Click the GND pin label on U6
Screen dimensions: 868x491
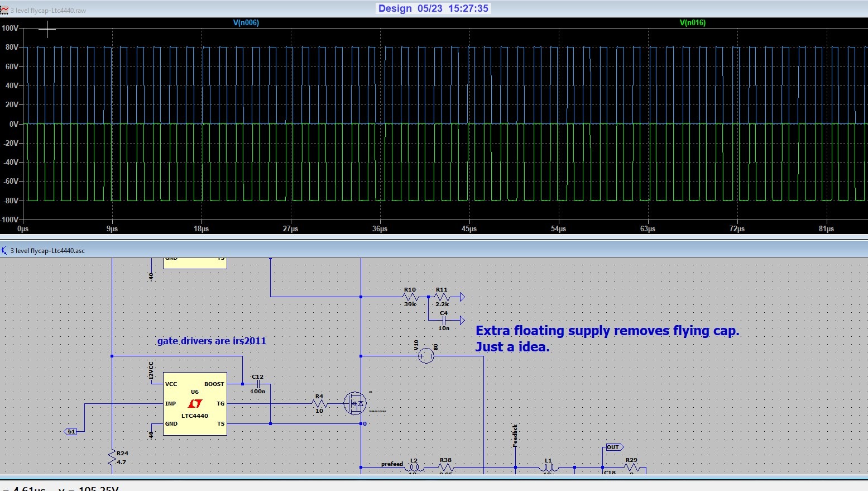[171, 424]
